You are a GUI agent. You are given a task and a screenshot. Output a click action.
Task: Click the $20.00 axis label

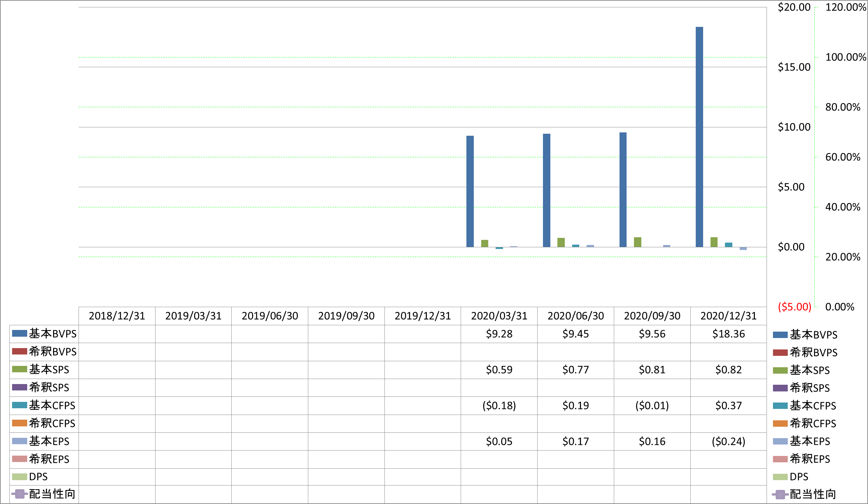coord(794,7)
